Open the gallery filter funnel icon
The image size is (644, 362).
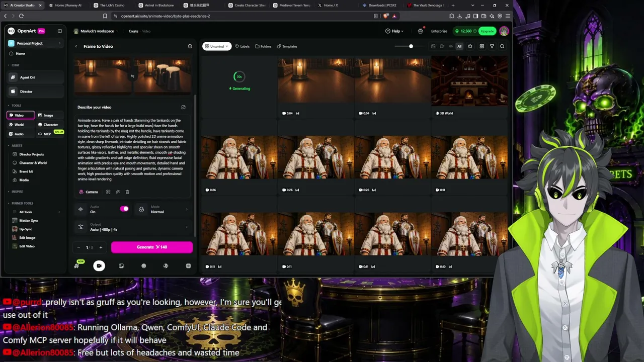point(492,46)
